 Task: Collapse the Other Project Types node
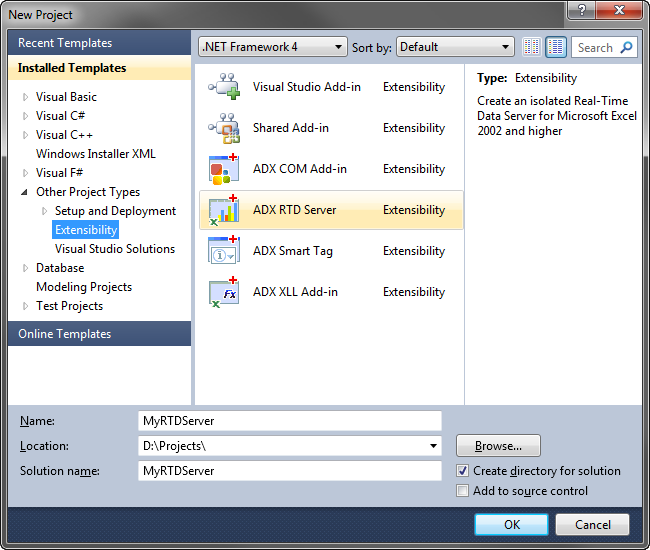[x=25, y=192]
